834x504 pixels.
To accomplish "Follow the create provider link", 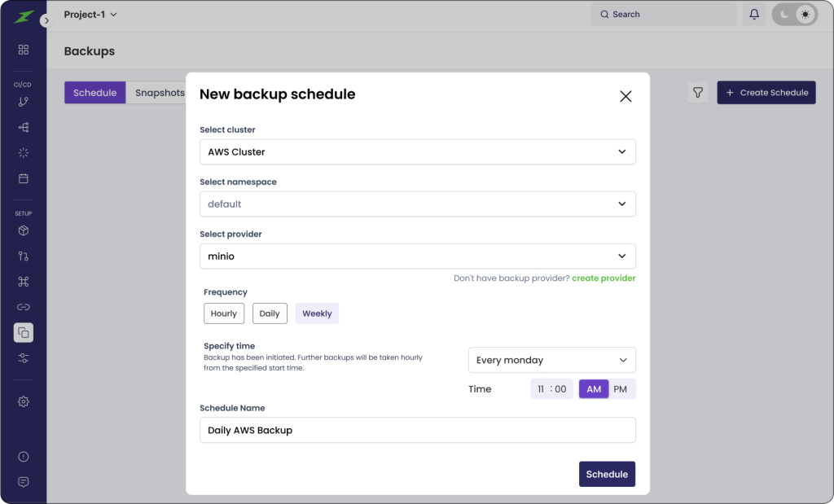I will pyautogui.click(x=604, y=278).
